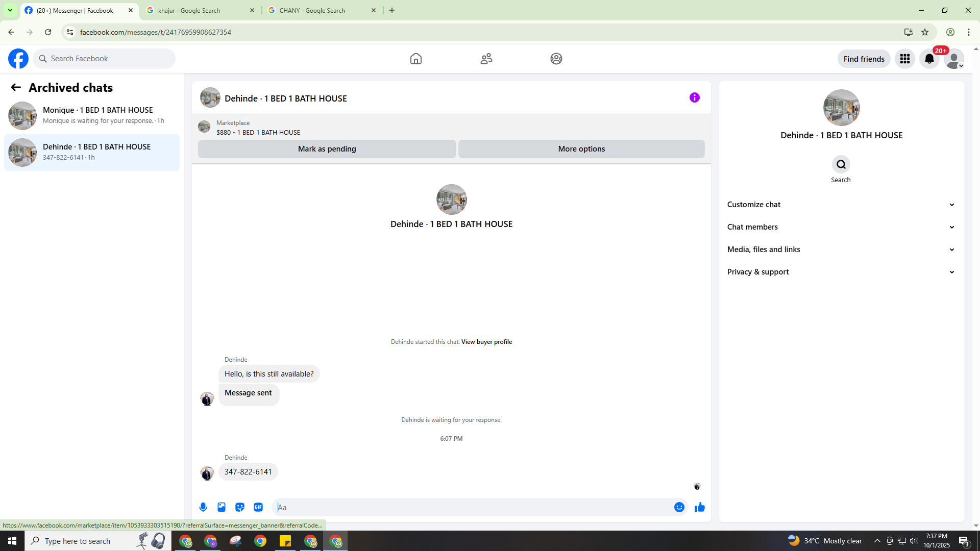
Task: Open the emoji picker
Action: tap(679, 507)
